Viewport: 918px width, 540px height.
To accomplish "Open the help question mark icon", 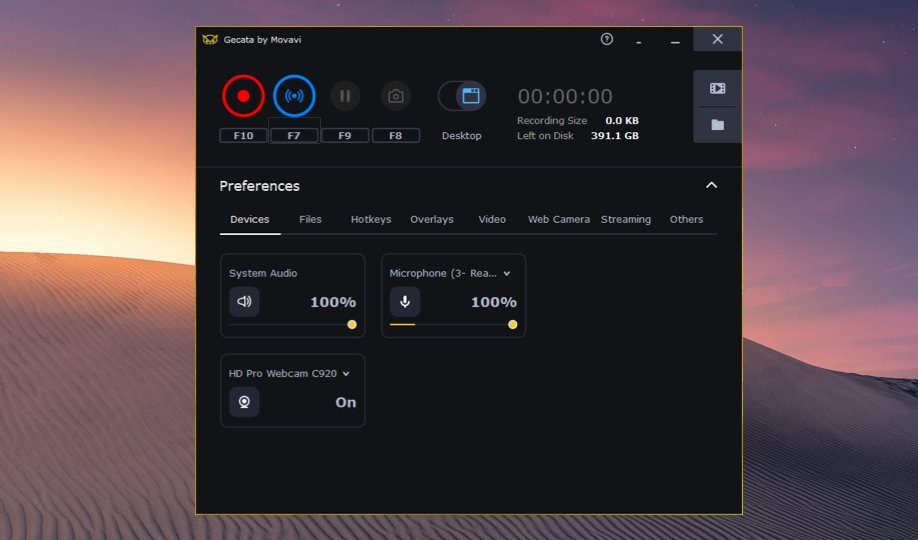I will 607,39.
